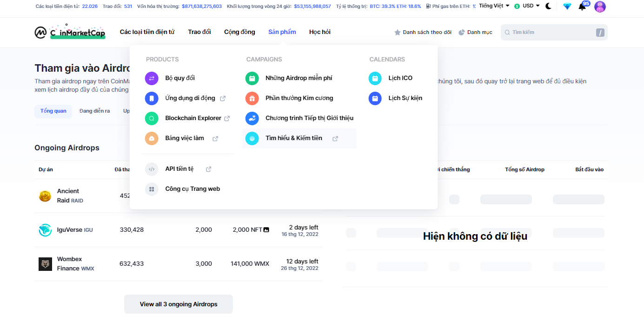
Task: Click the IguVerse logo icon
Action: coord(45,230)
